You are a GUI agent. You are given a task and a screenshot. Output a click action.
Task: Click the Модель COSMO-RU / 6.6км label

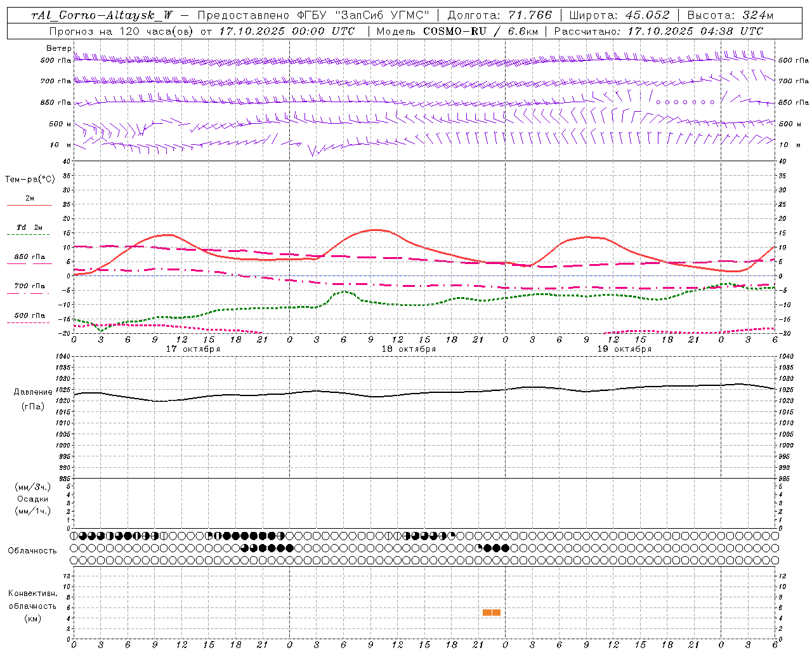(x=457, y=31)
